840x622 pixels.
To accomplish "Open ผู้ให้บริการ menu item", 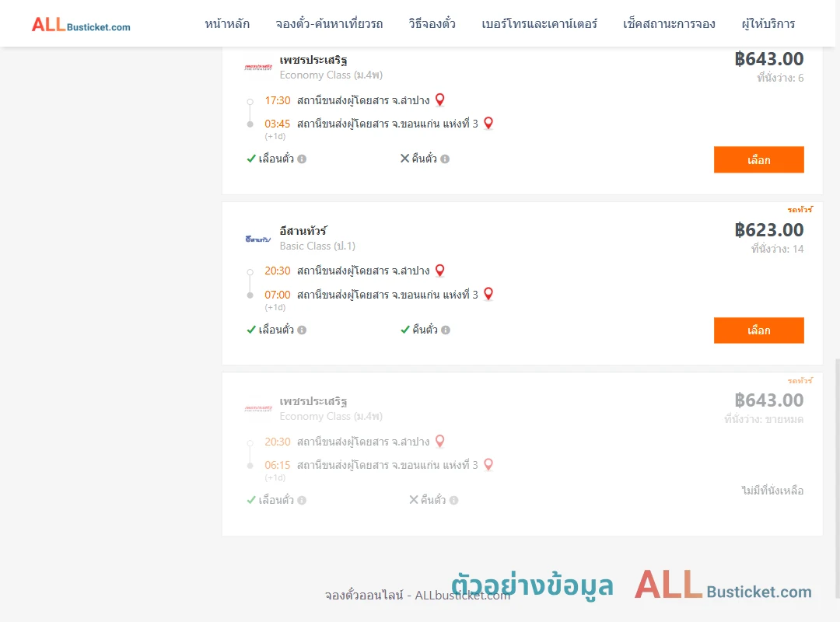I will click(x=768, y=23).
